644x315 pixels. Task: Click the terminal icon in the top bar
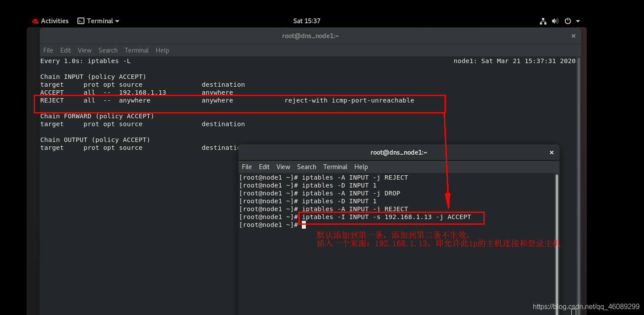81,21
